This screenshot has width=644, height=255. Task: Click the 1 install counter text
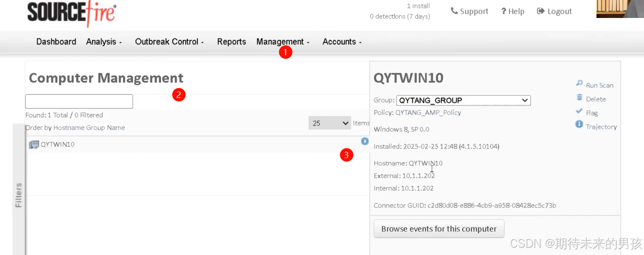coord(418,6)
